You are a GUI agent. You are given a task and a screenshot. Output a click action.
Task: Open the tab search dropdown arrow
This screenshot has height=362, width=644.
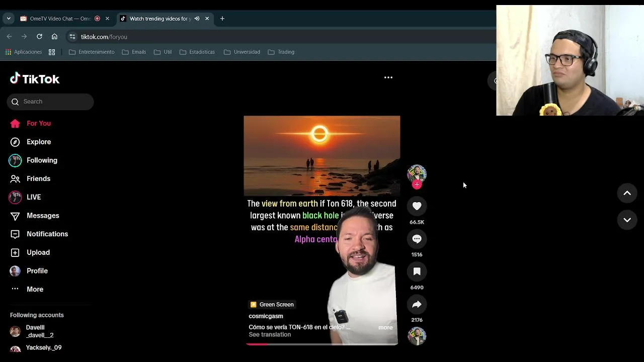pos(9,19)
